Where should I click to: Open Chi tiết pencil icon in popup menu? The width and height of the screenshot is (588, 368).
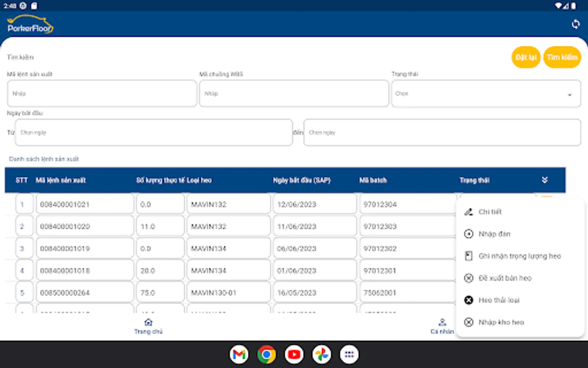click(468, 212)
